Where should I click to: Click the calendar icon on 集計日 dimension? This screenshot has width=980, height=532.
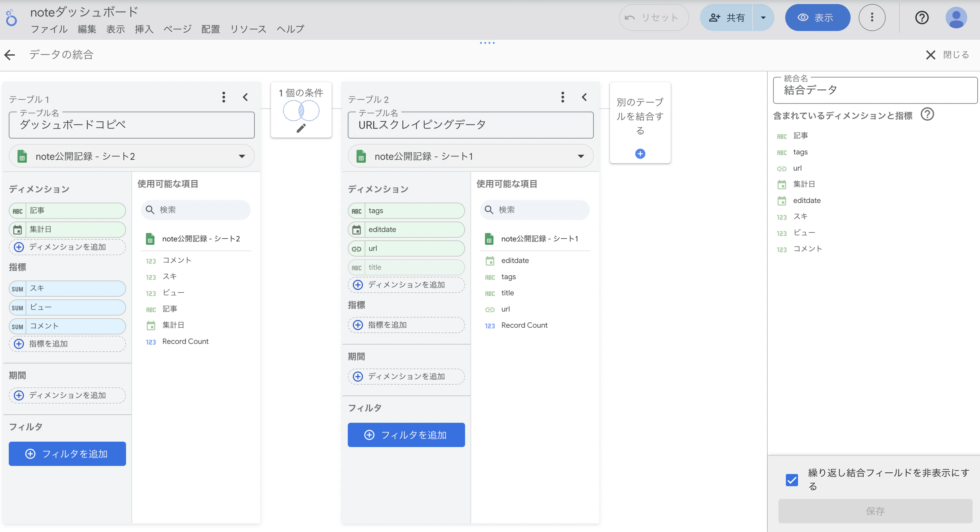point(18,230)
